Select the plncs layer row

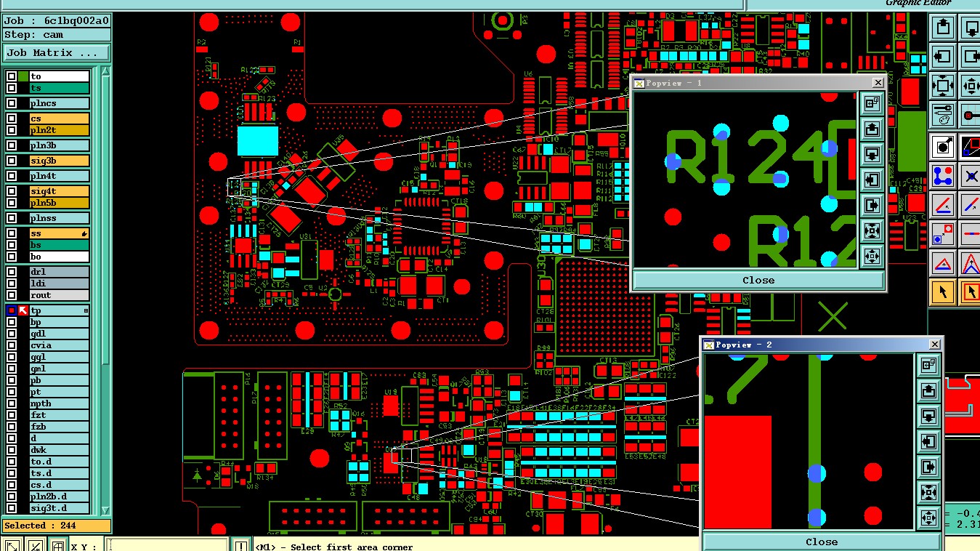tap(59, 103)
